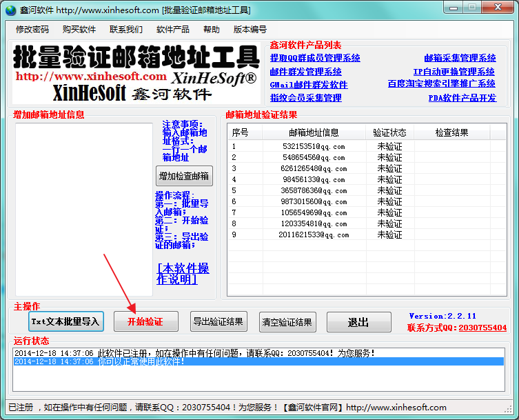Click the 验证状态 column header
Screen dimensions: 519x420
pos(389,132)
